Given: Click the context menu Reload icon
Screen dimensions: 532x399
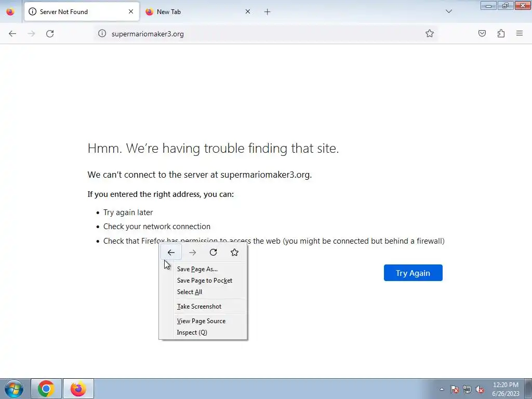Looking at the screenshot, I should (x=213, y=252).
